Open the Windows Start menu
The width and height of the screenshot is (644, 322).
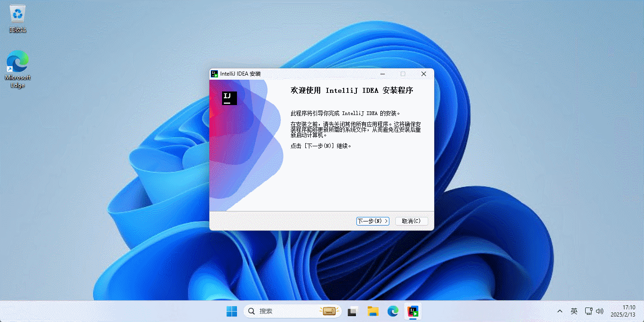232,311
